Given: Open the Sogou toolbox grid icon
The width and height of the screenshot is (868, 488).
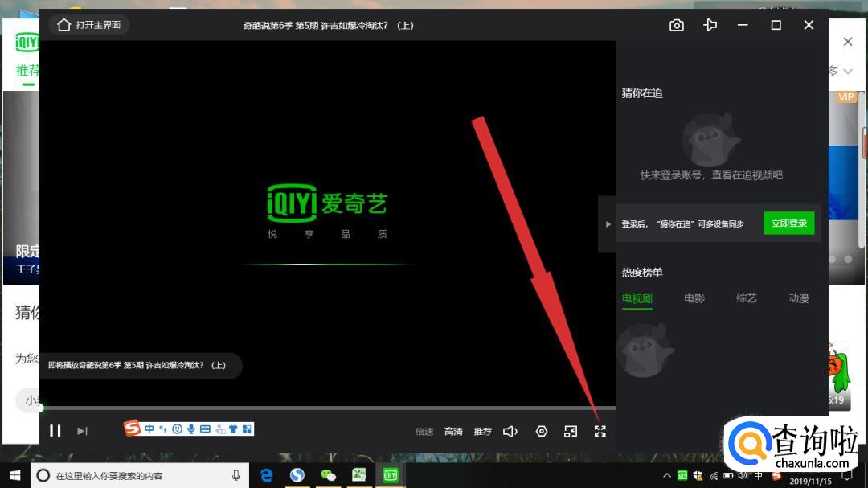Looking at the screenshot, I should [247, 429].
